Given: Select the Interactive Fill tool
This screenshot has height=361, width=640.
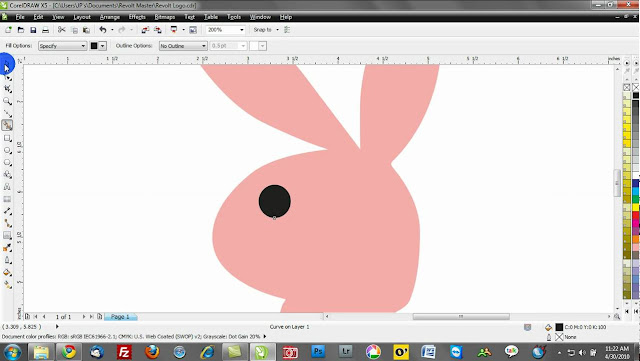Looking at the screenshot, I should tap(7, 284).
